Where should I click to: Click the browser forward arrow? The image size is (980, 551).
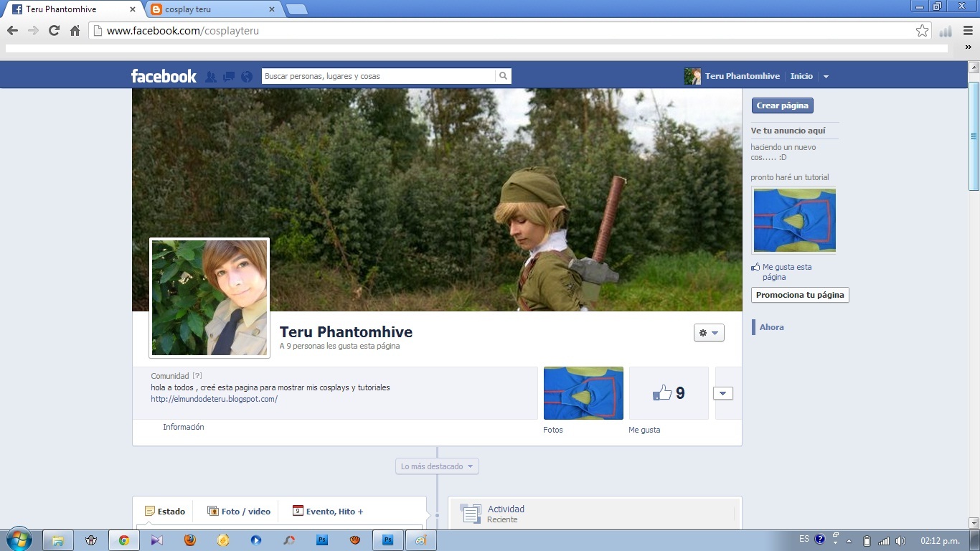click(33, 31)
